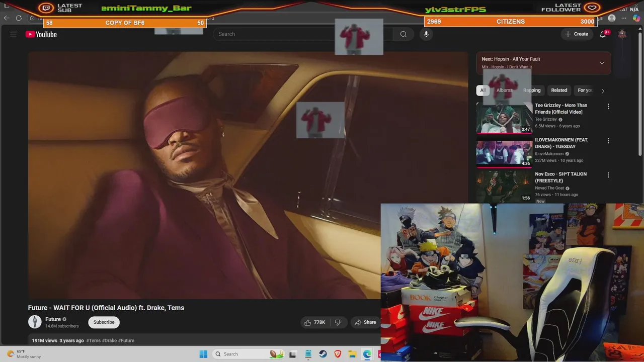Go to the YouTube home logo
The height and width of the screenshot is (362, 644).
tap(41, 34)
